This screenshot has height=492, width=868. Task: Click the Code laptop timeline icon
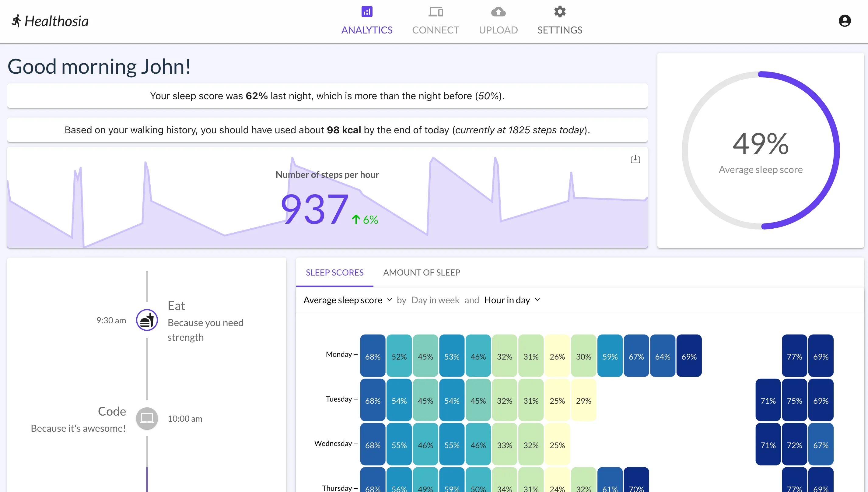pyautogui.click(x=147, y=419)
